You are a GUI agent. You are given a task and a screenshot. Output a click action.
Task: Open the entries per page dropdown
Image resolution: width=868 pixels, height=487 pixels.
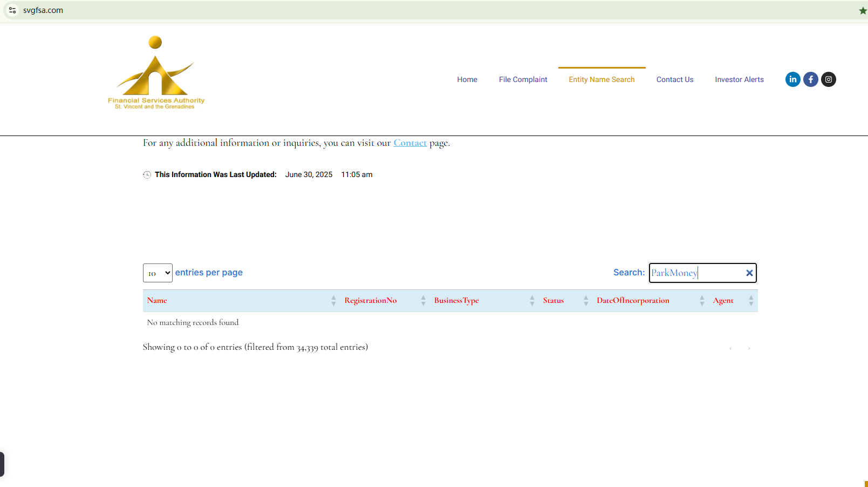pyautogui.click(x=158, y=273)
